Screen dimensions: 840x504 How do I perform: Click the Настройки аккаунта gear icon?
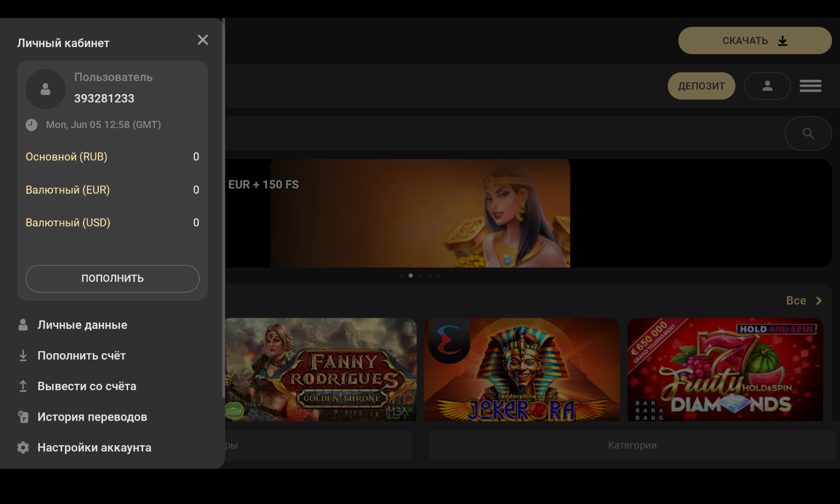coord(23,447)
